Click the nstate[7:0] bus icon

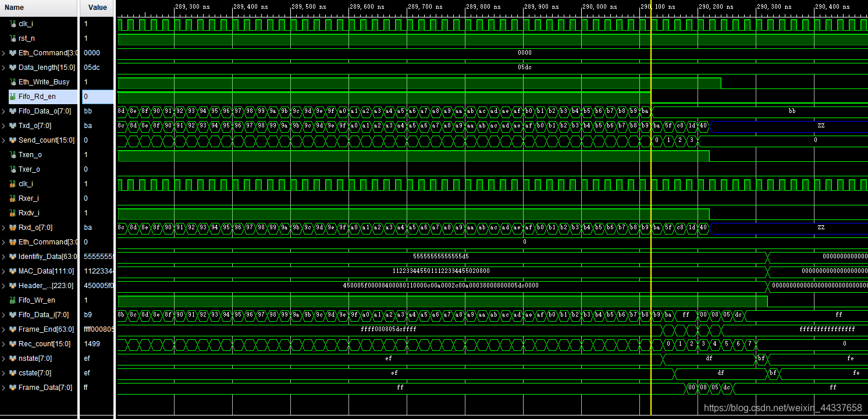coord(13,358)
